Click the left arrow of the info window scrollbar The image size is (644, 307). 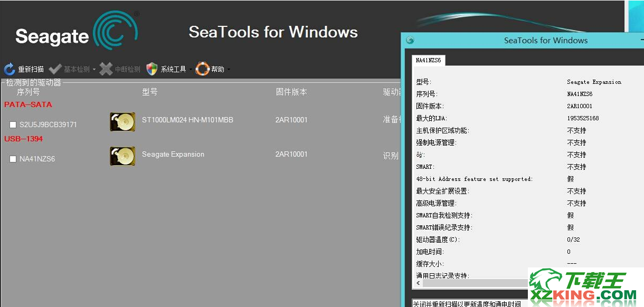pyautogui.click(x=419, y=283)
